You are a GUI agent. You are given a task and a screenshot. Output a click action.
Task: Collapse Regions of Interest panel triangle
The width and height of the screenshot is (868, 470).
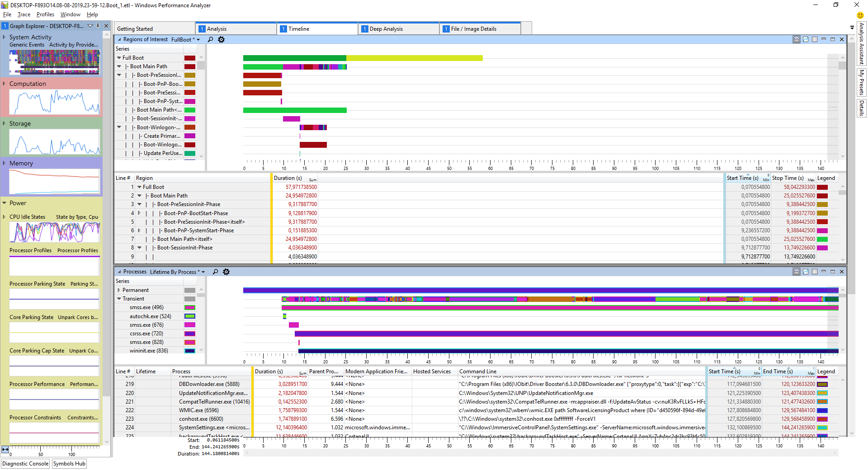119,39
